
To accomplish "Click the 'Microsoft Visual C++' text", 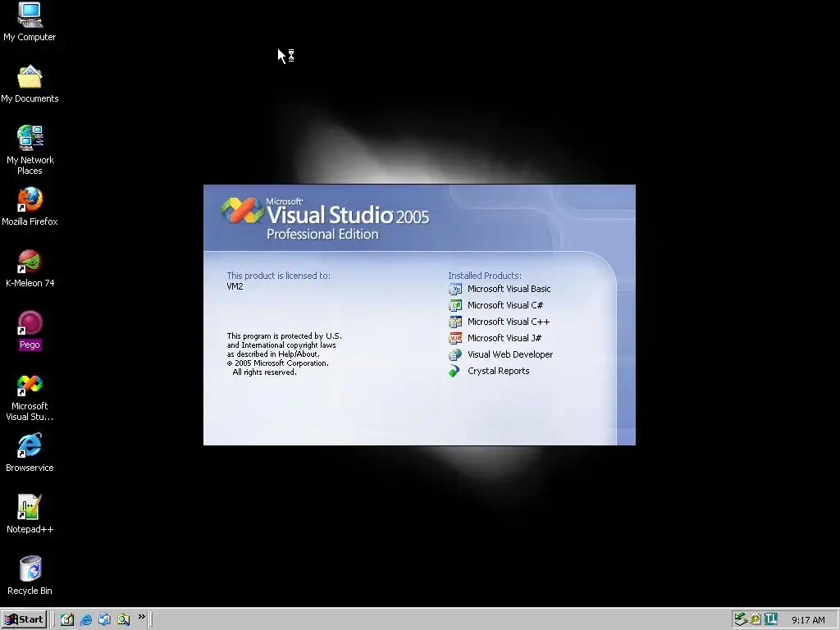I will [509, 322].
